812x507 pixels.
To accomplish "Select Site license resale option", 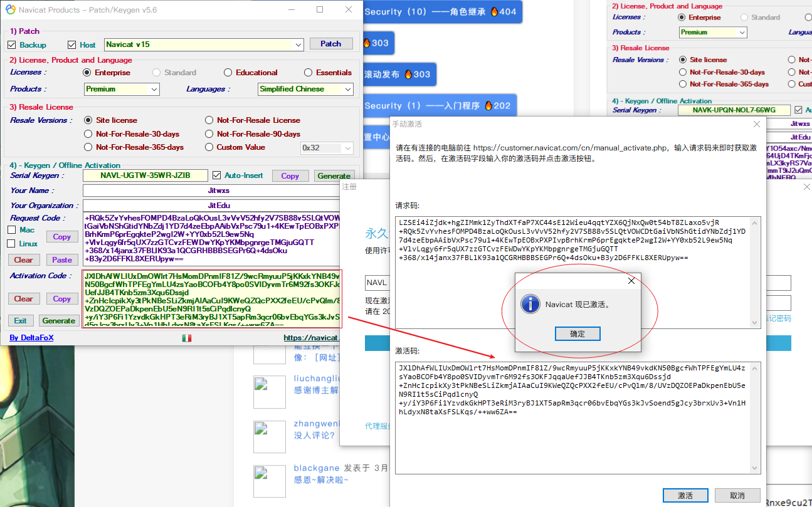I will [88, 120].
